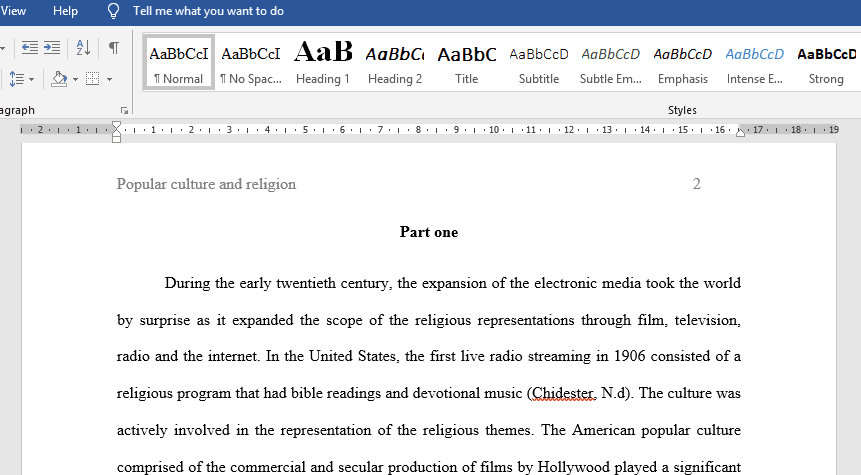The image size is (861, 475).
Task: Apply the Subtle Emphasis style
Action: (x=611, y=63)
